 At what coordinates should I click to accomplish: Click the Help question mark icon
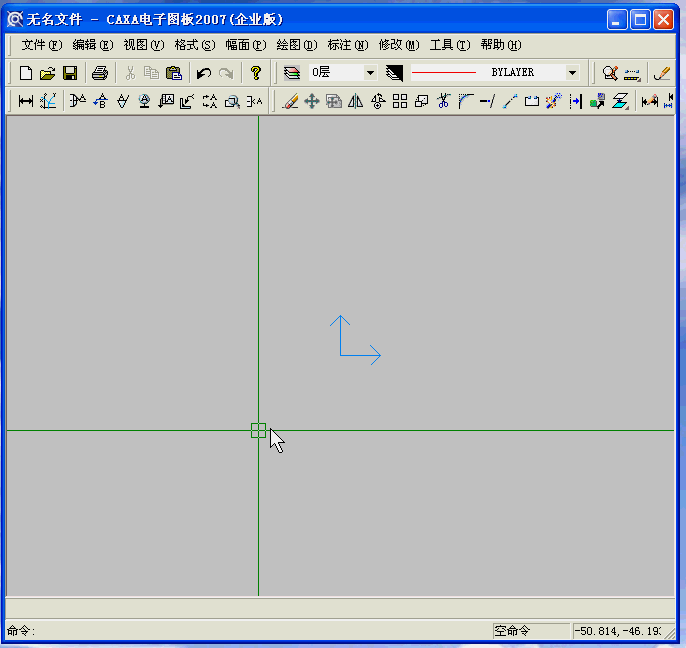click(x=256, y=73)
